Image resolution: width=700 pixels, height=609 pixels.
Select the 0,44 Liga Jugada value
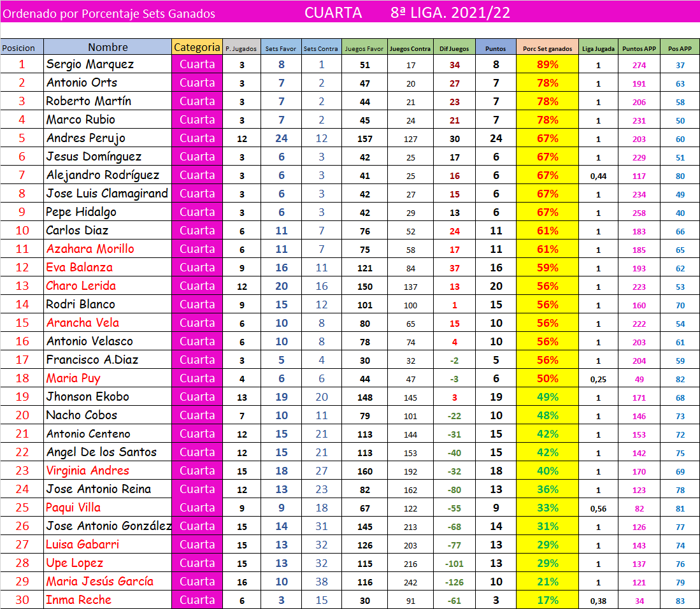coord(598,176)
